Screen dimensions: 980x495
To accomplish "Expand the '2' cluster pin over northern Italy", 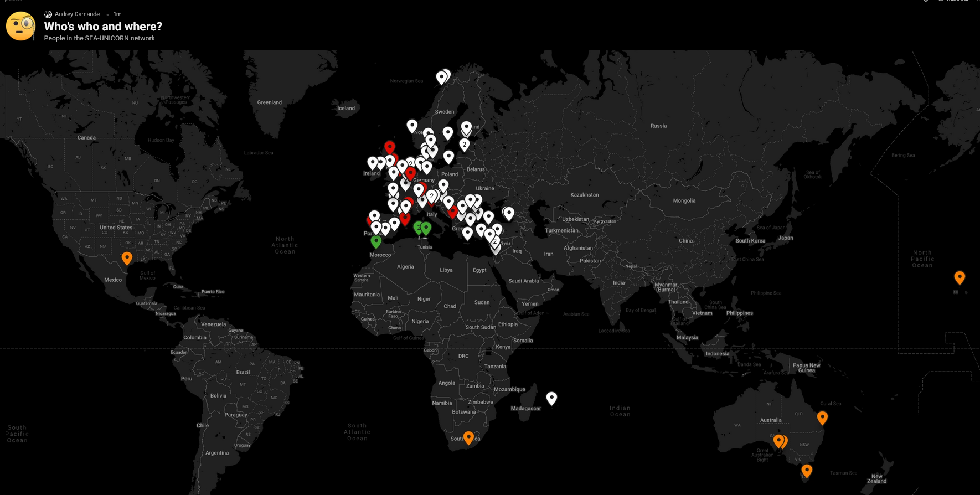I will pos(431,196).
